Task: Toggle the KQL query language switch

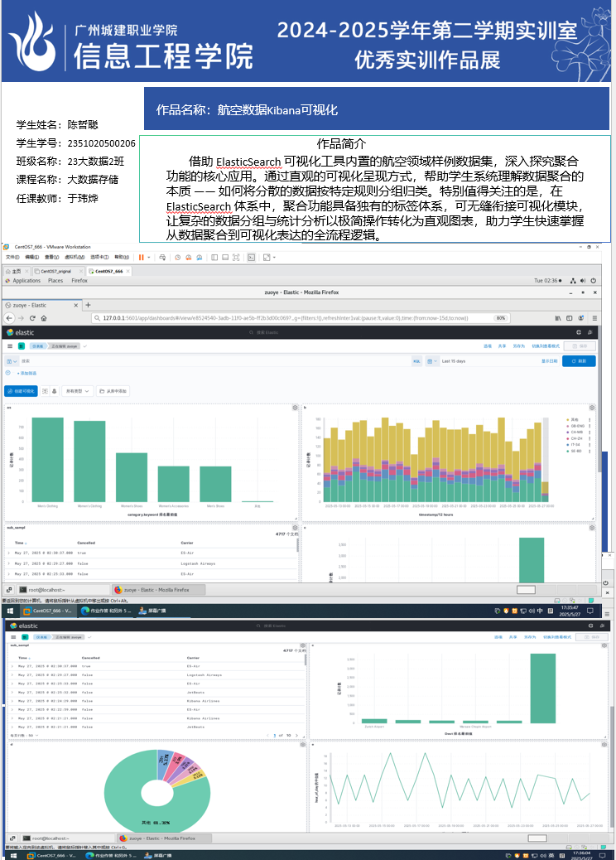Action: [416, 361]
